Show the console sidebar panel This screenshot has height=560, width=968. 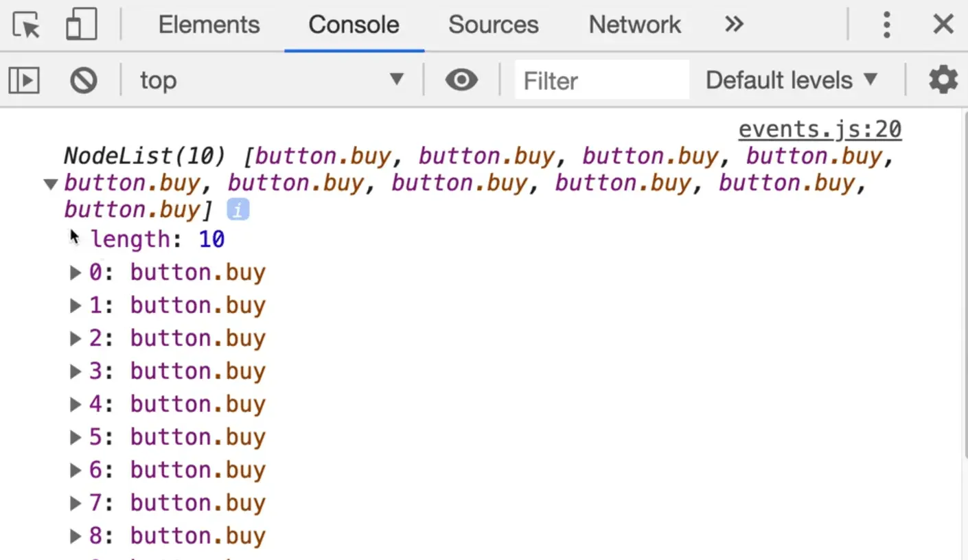[x=24, y=80]
